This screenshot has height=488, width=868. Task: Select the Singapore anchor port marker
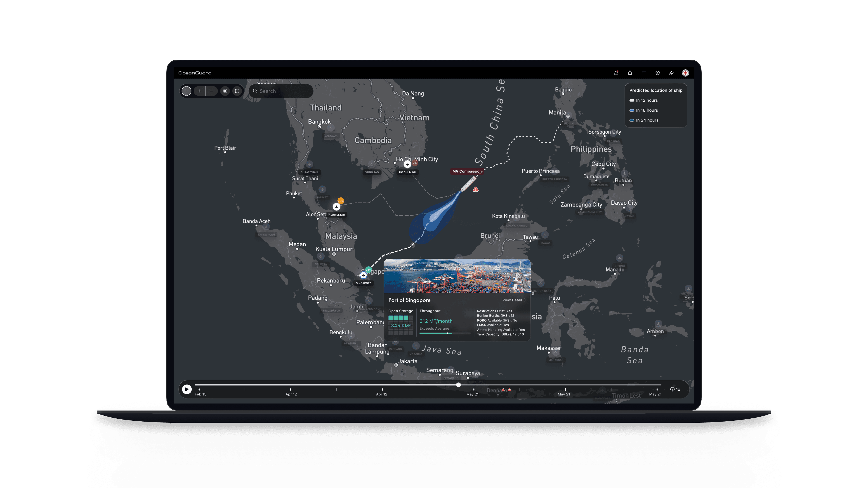tap(363, 275)
